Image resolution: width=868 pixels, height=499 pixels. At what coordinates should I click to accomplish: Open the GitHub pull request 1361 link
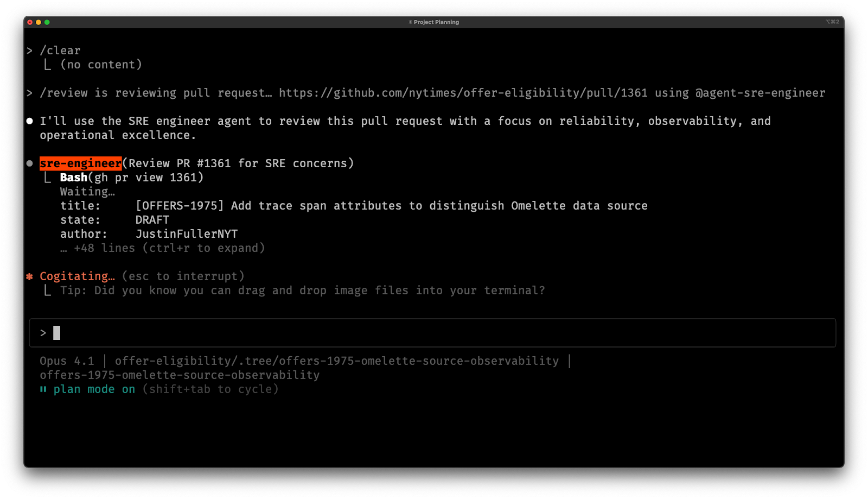(462, 92)
